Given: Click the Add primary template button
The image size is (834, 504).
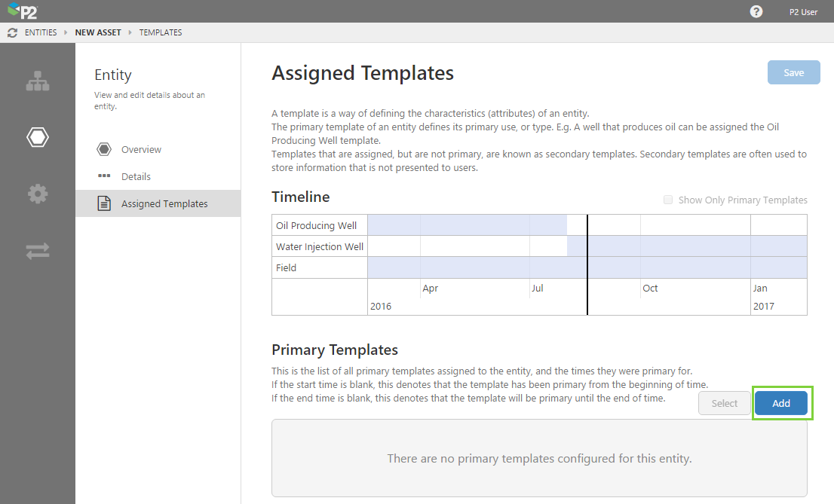Looking at the screenshot, I should pos(781,403).
